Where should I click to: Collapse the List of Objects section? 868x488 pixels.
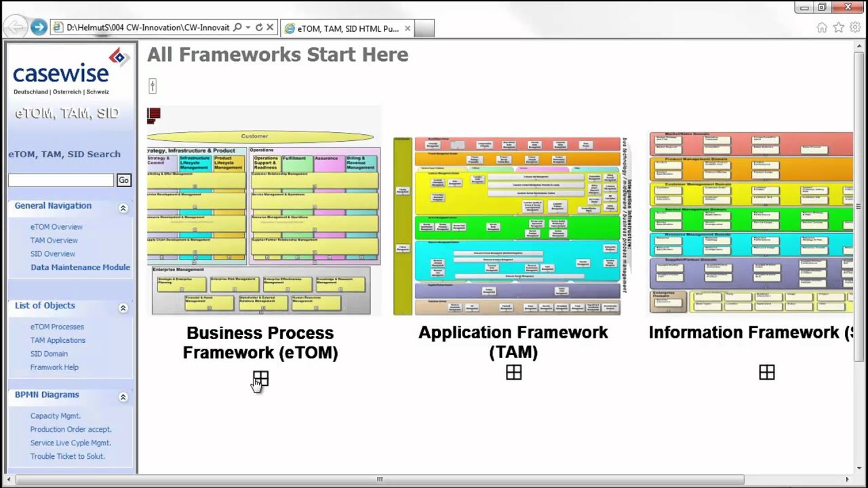(x=123, y=308)
